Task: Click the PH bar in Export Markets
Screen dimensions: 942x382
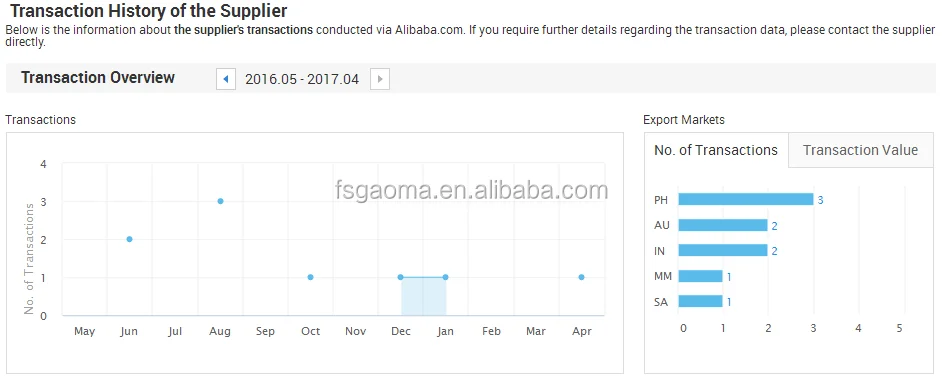Action: 746,199
